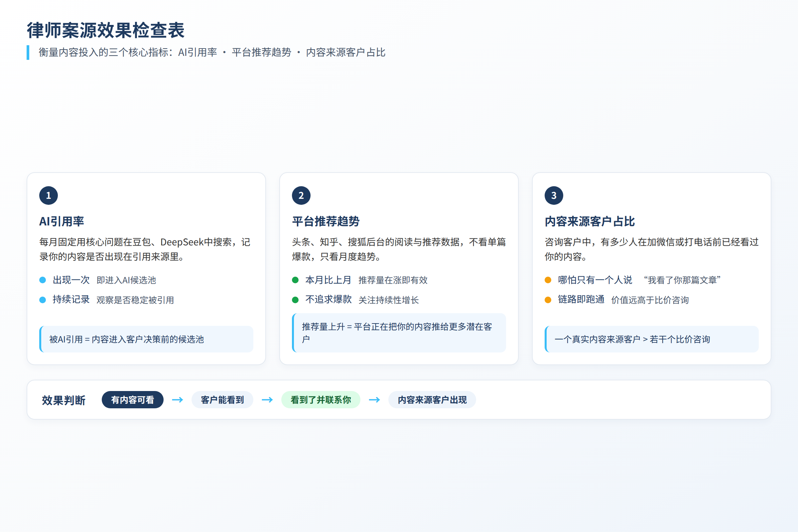Click the paragraph starting 每月固定用核心问题
Screen dimensions: 798x532
point(145,249)
